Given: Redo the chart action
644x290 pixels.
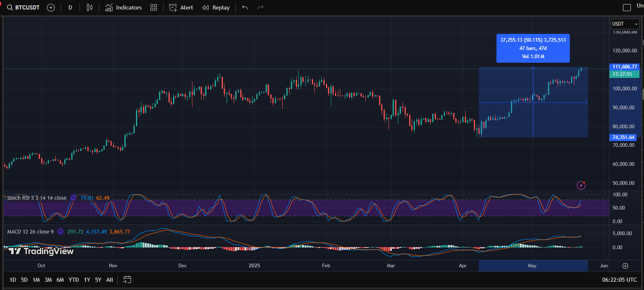Looking at the screenshot, I should click(x=260, y=7).
